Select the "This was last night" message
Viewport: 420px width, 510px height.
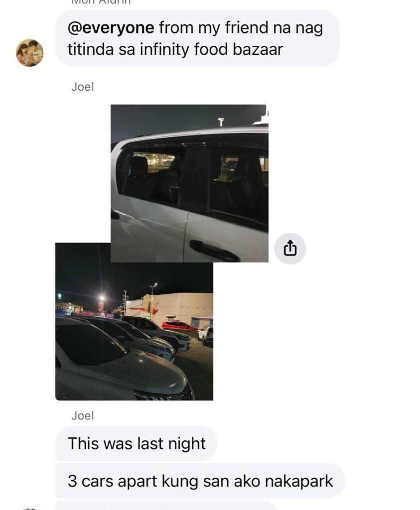click(x=137, y=443)
